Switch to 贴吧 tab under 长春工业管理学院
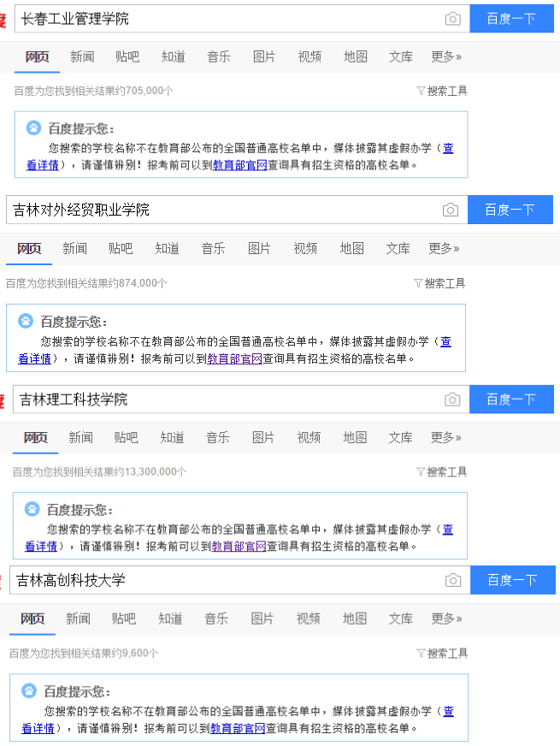 tap(127, 57)
